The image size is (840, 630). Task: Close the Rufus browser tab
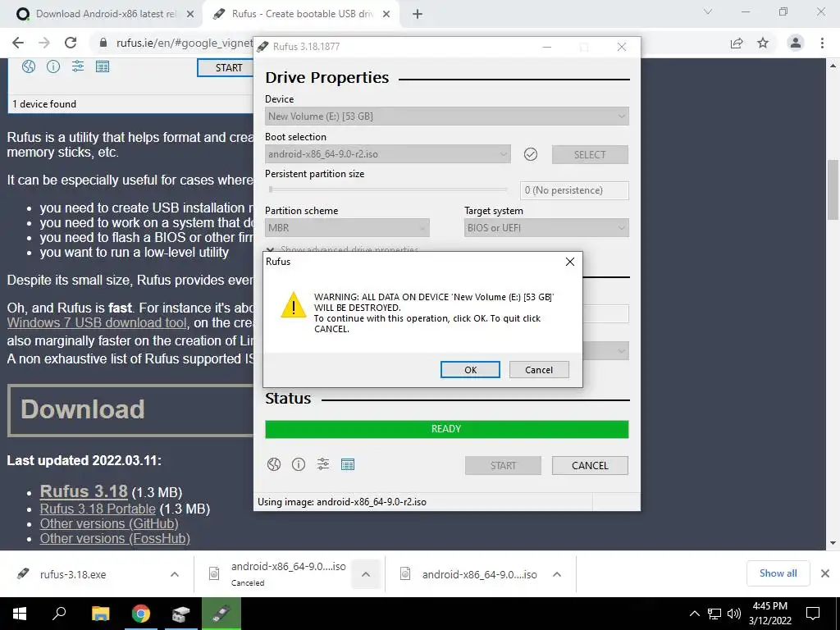pyautogui.click(x=386, y=15)
